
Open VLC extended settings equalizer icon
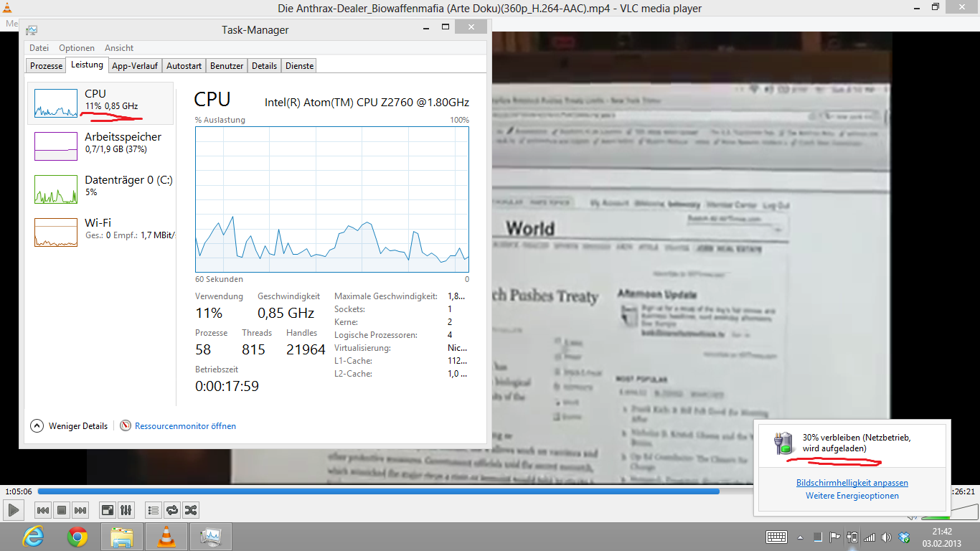126,510
